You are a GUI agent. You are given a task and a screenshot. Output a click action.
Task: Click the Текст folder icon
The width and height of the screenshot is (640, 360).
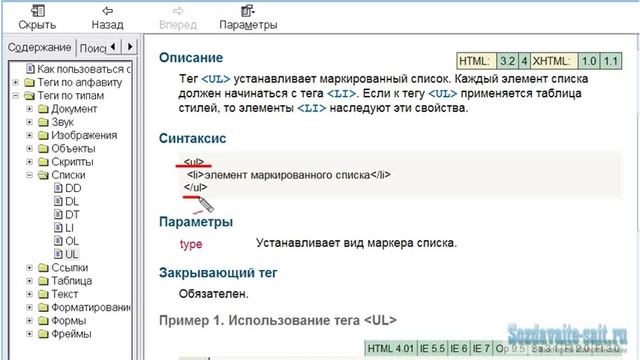(43, 294)
